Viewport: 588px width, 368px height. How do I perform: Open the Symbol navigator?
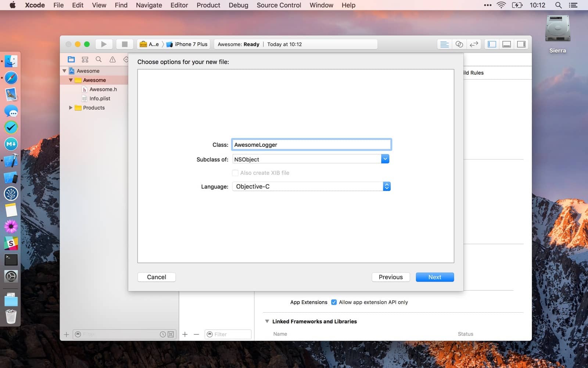85,59
